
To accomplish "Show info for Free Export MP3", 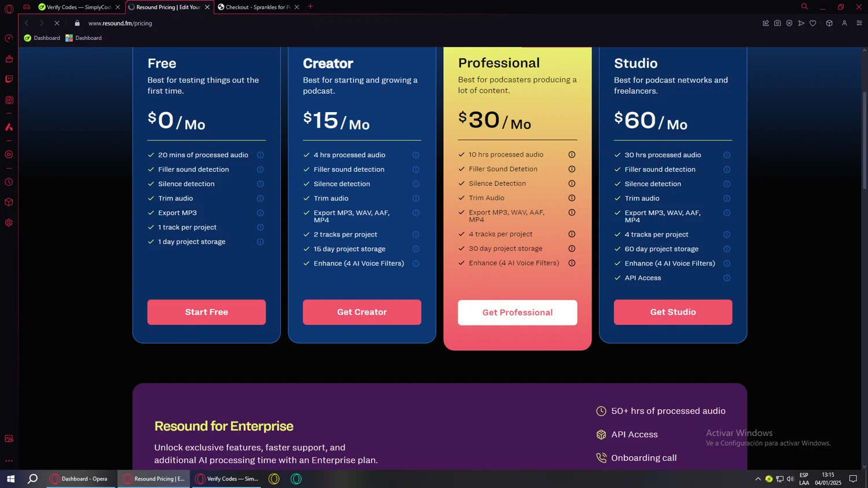I will click(260, 213).
